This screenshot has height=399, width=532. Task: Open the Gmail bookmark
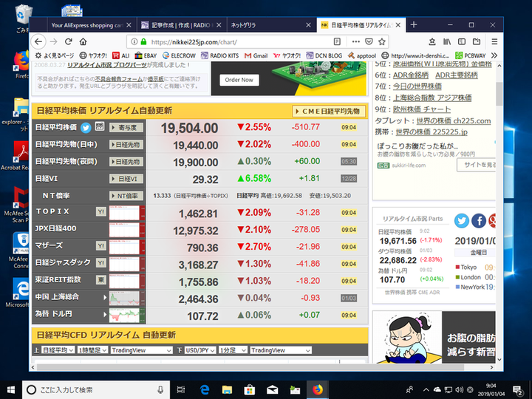[x=255, y=55]
